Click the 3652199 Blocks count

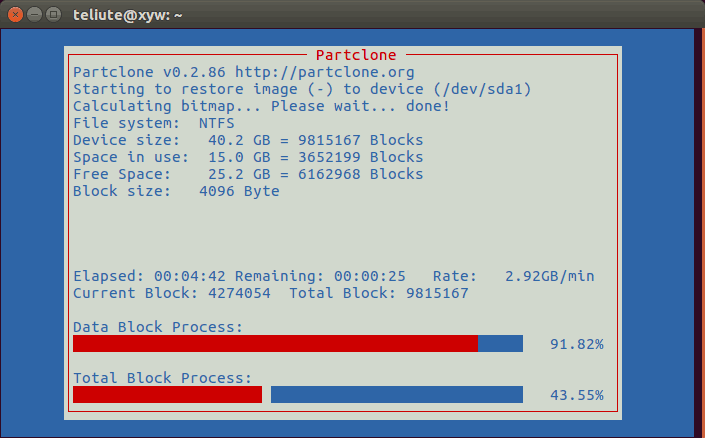coord(361,157)
